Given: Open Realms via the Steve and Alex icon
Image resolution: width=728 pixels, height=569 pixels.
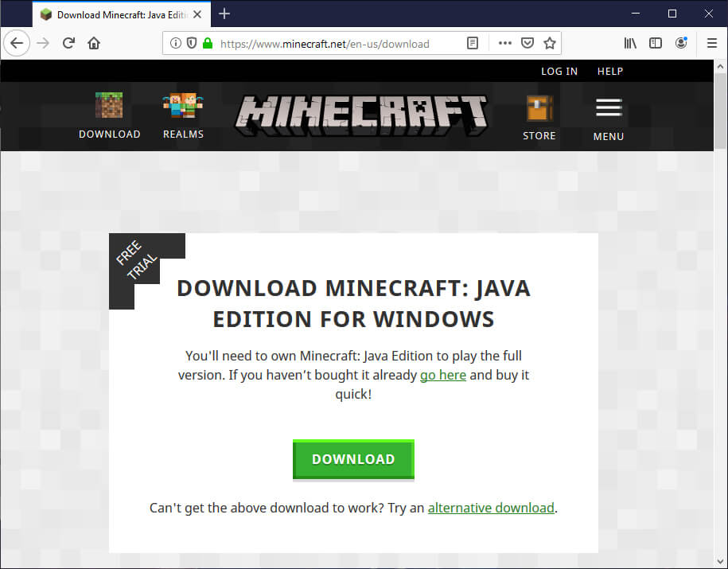Looking at the screenshot, I should (183, 105).
